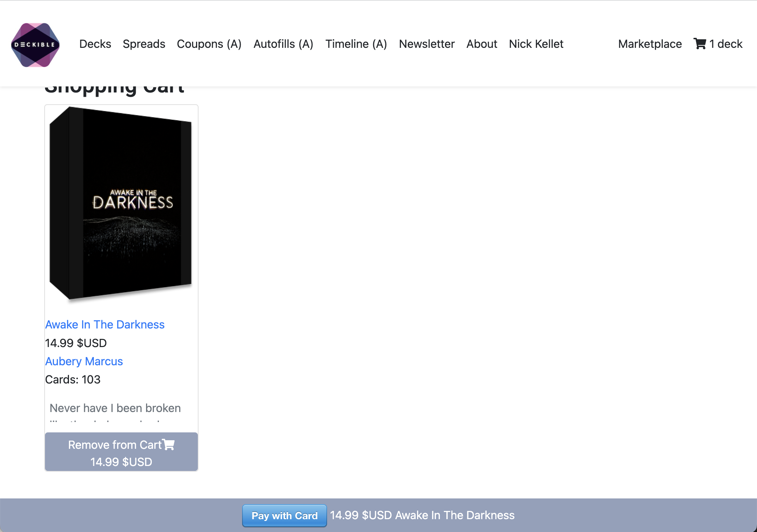
Task: Open the Newsletter page
Action: (x=427, y=44)
